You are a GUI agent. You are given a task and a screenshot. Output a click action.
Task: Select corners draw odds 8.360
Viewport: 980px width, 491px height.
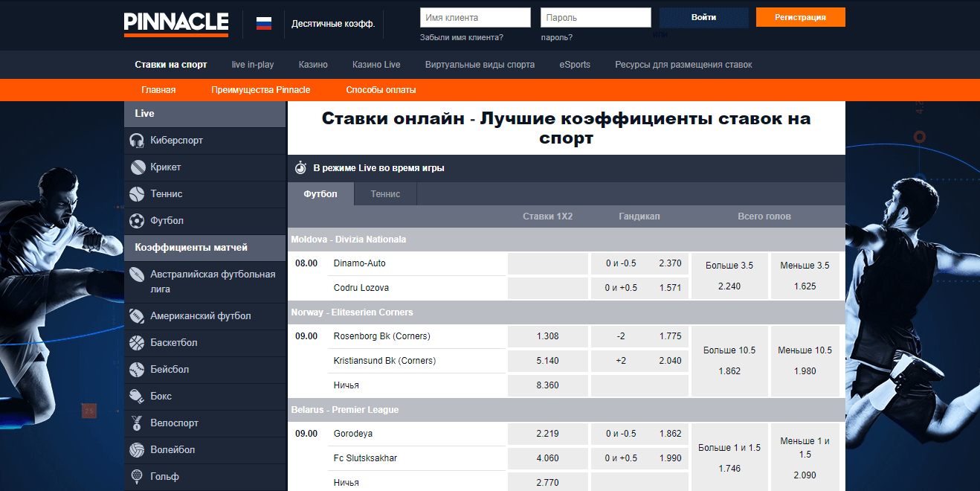coord(547,385)
